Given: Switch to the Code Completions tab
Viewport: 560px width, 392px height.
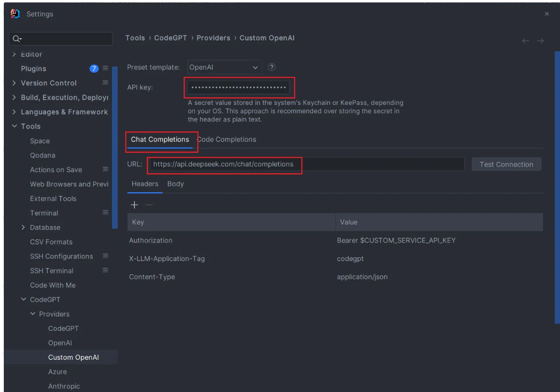Looking at the screenshot, I should click(x=226, y=140).
